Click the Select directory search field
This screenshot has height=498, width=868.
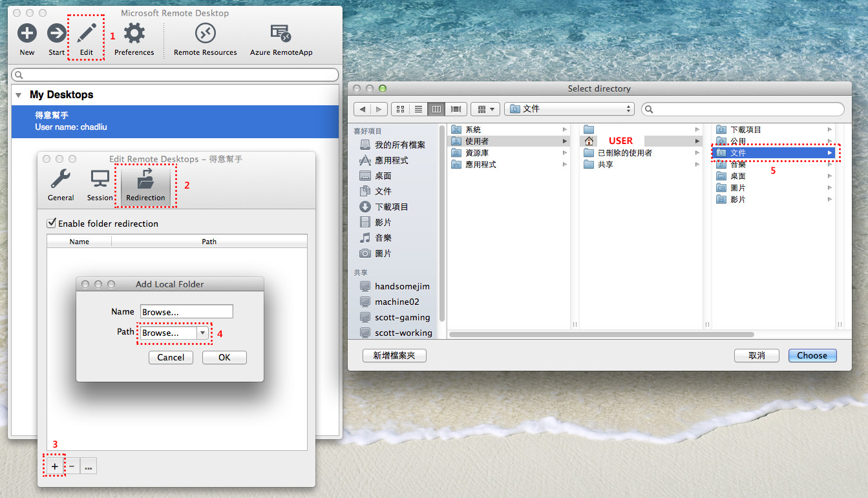pyautogui.click(x=743, y=109)
